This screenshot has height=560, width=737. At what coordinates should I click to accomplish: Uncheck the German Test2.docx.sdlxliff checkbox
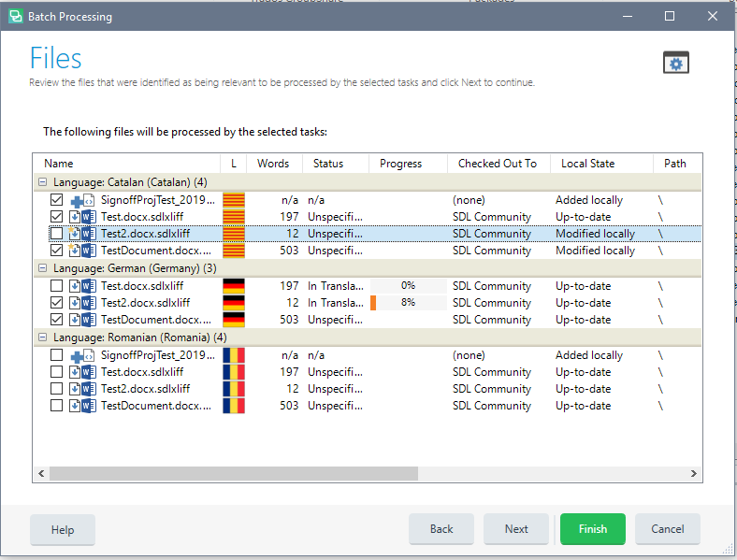click(56, 303)
